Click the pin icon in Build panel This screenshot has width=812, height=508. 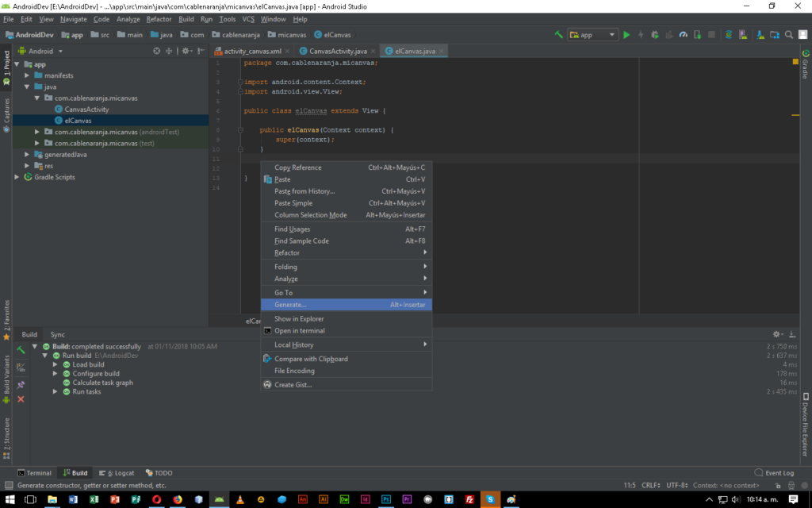[x=21, y=384]
